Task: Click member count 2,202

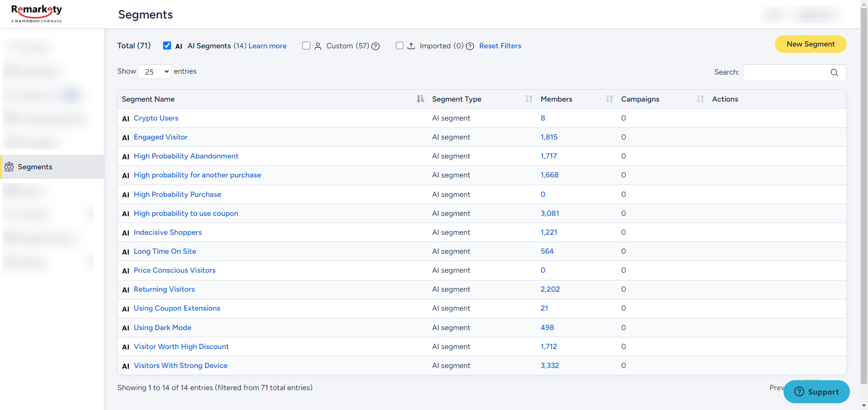Action: [550, 289]
